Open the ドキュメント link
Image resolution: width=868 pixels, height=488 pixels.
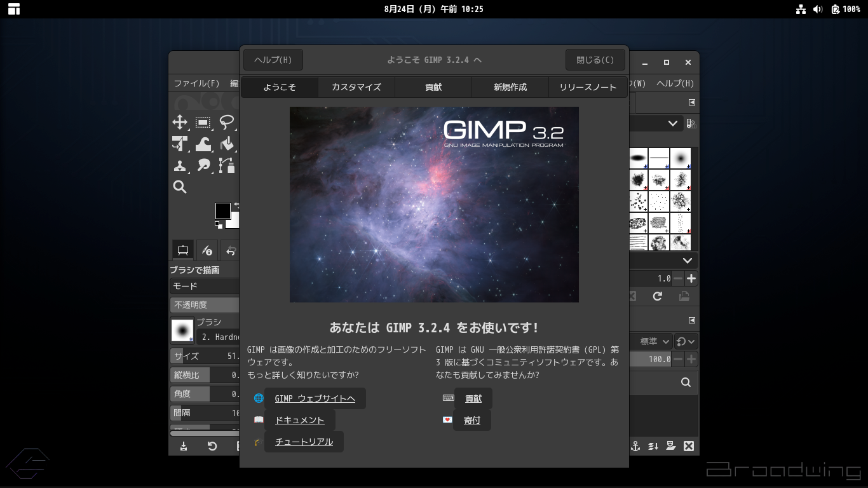tap(300, 420)
